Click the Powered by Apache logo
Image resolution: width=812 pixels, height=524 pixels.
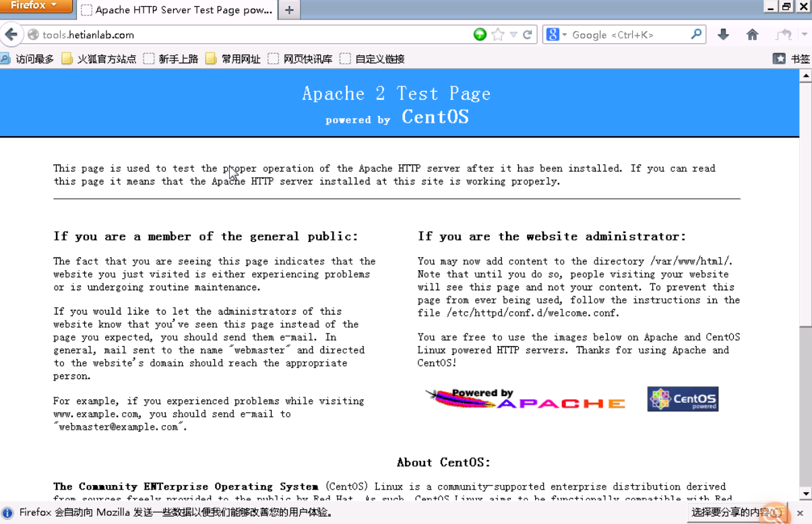[526, 399]
